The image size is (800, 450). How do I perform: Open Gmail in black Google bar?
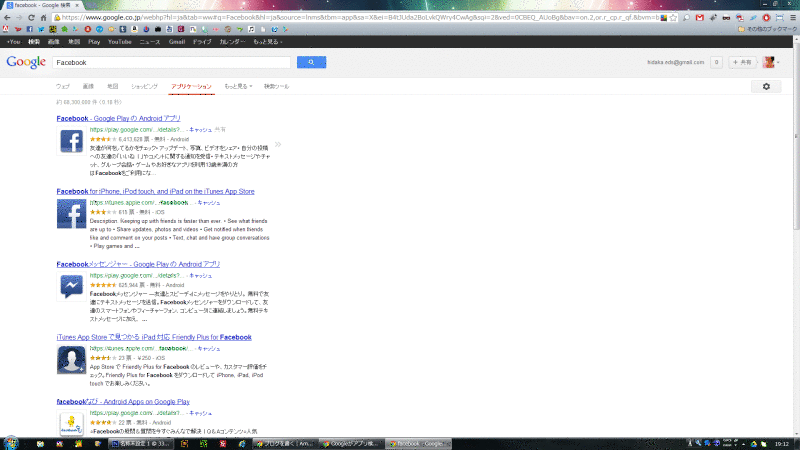177,42
